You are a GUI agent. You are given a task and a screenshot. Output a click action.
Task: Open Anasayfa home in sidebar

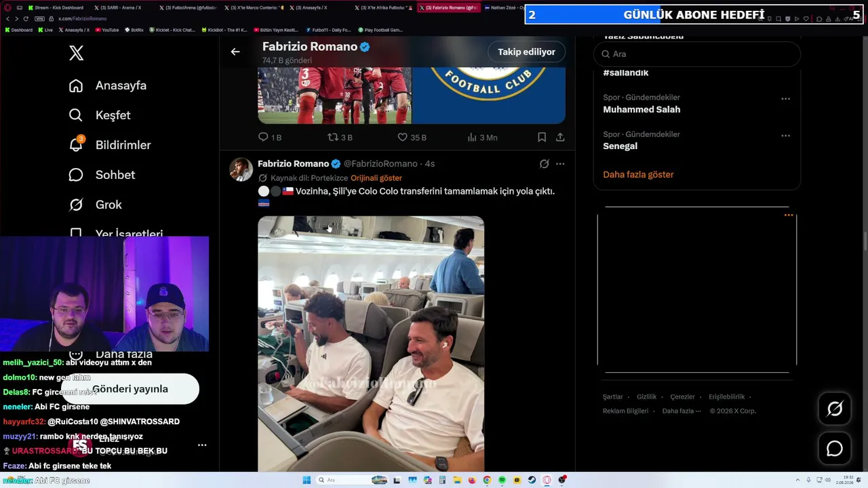[108, 85]
